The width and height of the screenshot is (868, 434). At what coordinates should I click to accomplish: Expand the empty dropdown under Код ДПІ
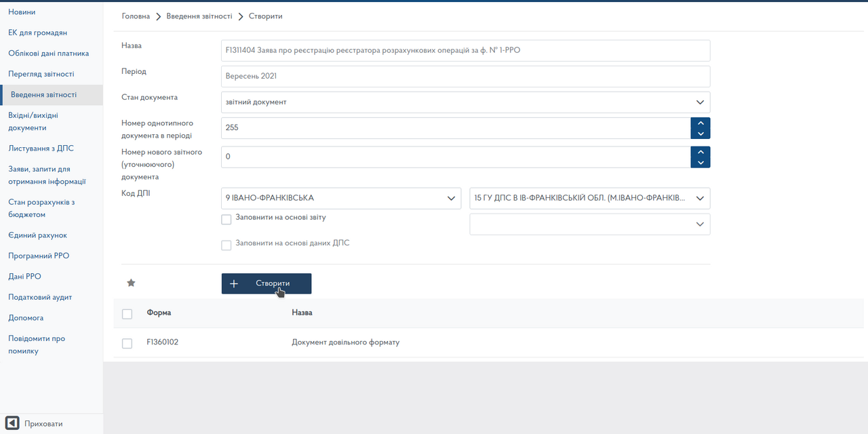(x=589, y=224)
